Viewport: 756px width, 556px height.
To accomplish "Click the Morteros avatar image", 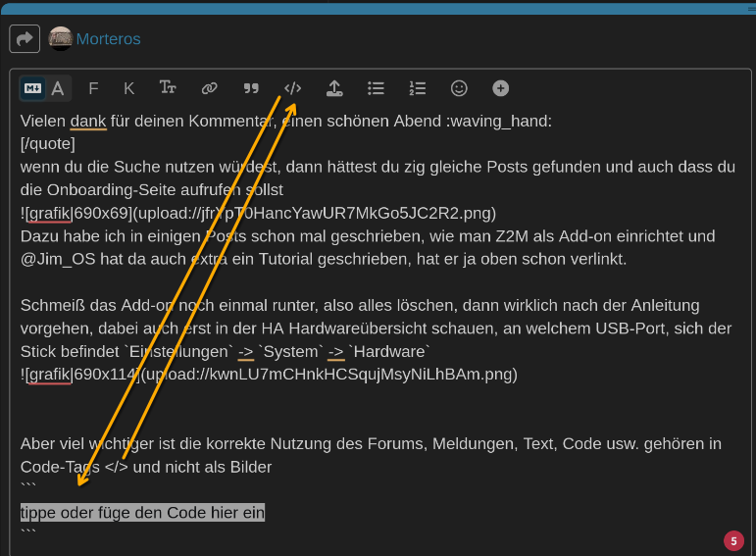I will [x=60, y=39].
